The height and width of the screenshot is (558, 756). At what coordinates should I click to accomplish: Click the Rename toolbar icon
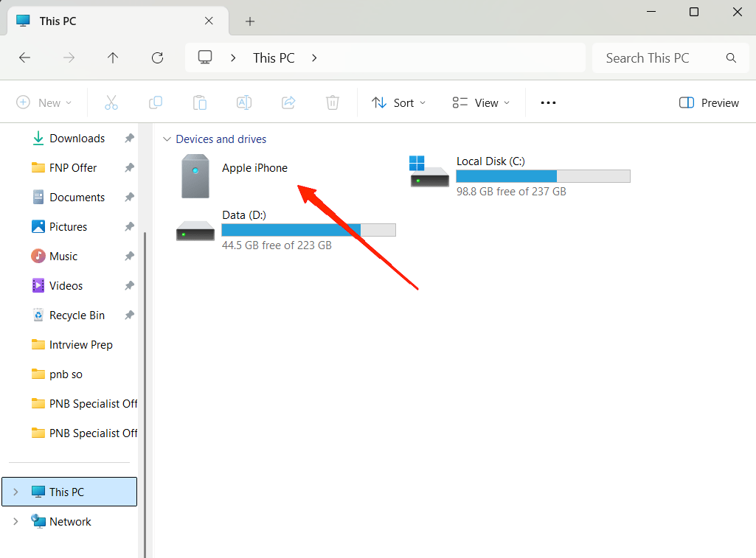point(244,102)
